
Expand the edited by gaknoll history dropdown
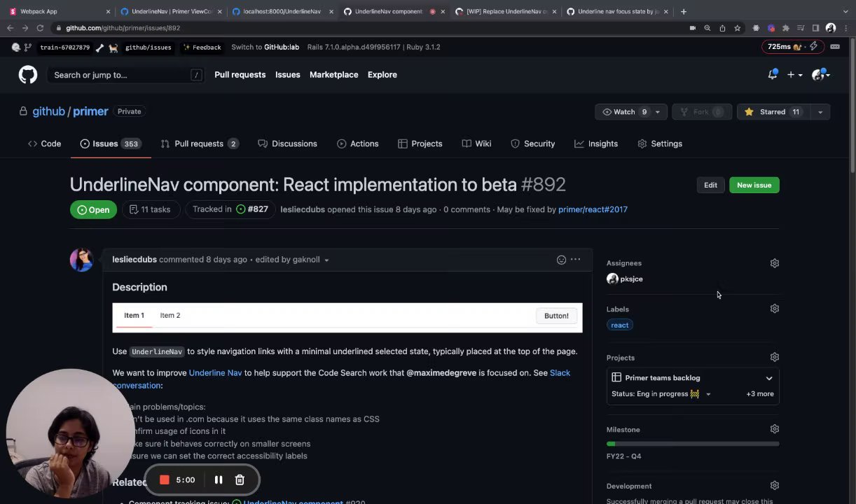coord(292,260)
